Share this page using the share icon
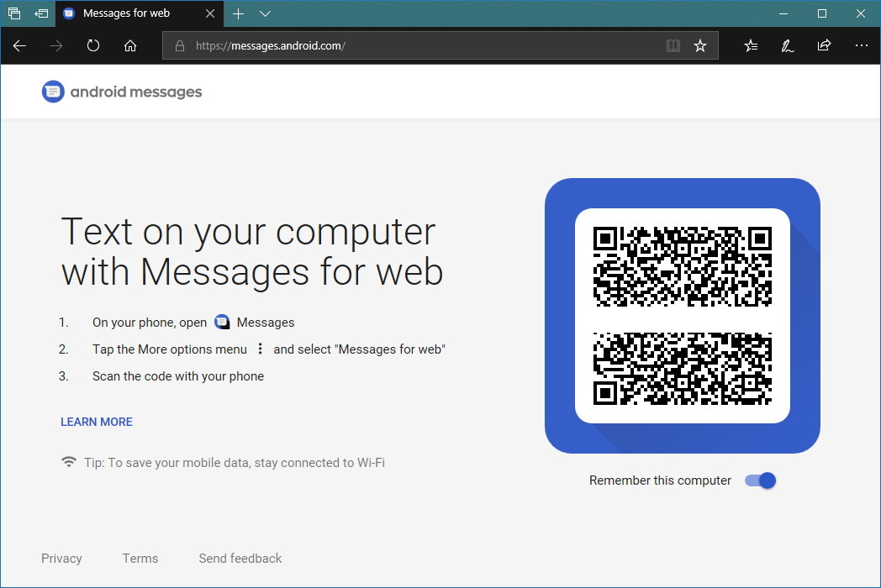The width and height of the screenshot is (881, 588). coord(825,45)
